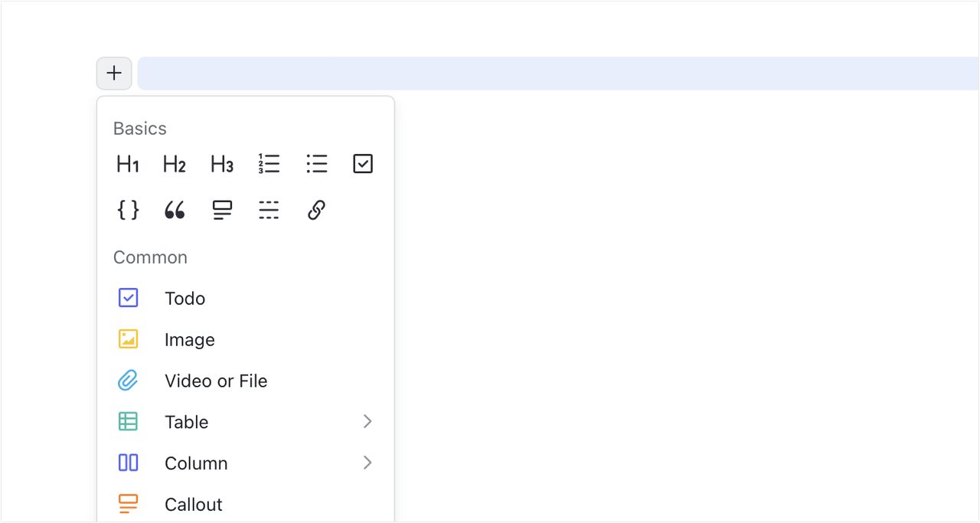Choose Video or File from the menu
Viewport: 980px width, 523px height.
click(x=215, y=381)
